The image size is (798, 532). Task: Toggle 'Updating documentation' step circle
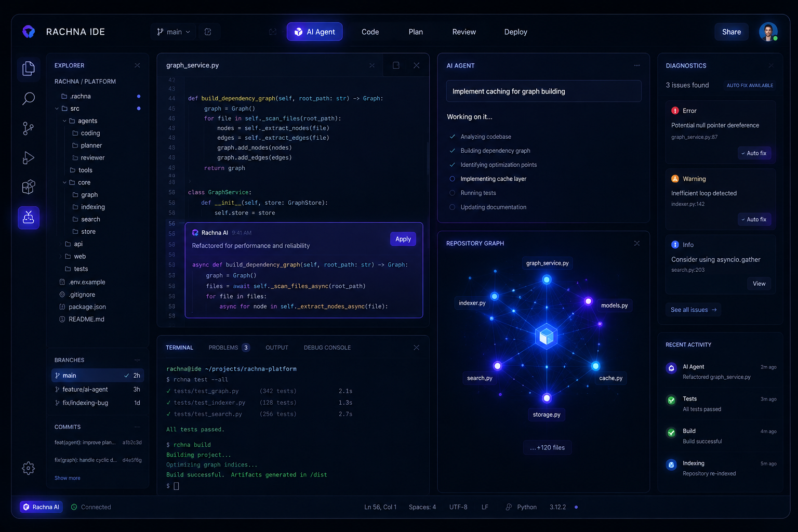pyautogui.click(x=452, y=207)
